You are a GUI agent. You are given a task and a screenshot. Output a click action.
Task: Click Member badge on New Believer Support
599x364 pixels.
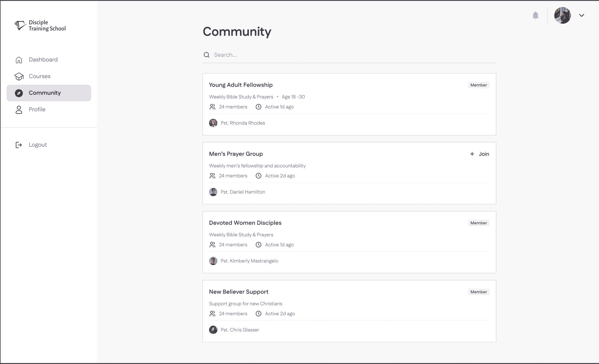click(x=479, y=292)
